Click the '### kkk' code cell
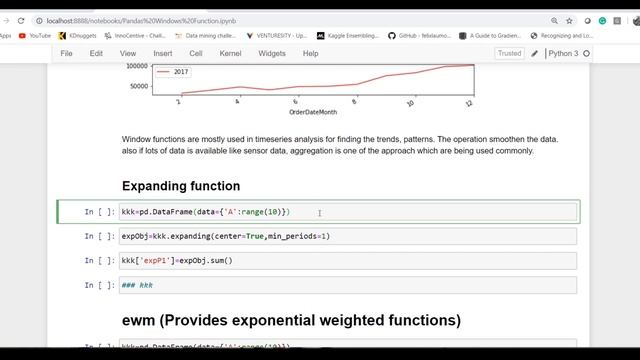Viewport: 640px width, 360px height. click(x=348, y=285)
